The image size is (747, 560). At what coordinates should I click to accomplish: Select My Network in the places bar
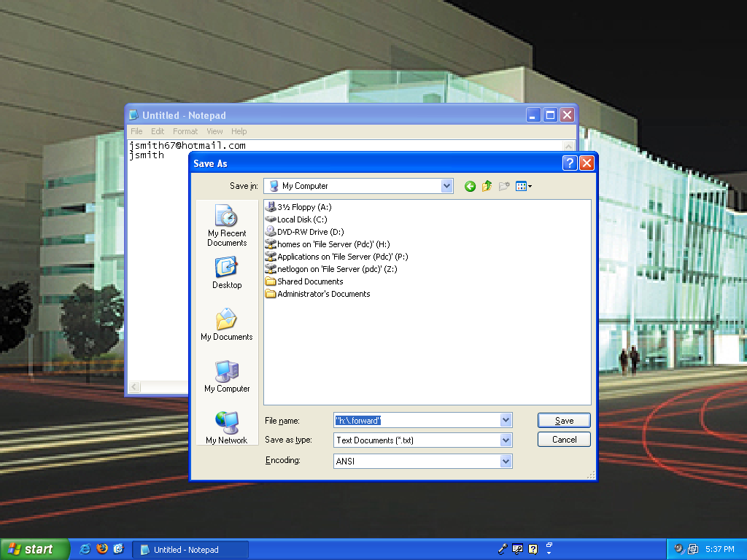coord(227,428)
